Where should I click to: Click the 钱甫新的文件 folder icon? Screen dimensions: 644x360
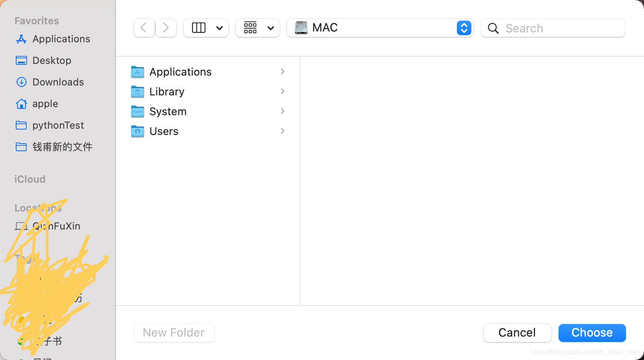click(x=21, y=147)
